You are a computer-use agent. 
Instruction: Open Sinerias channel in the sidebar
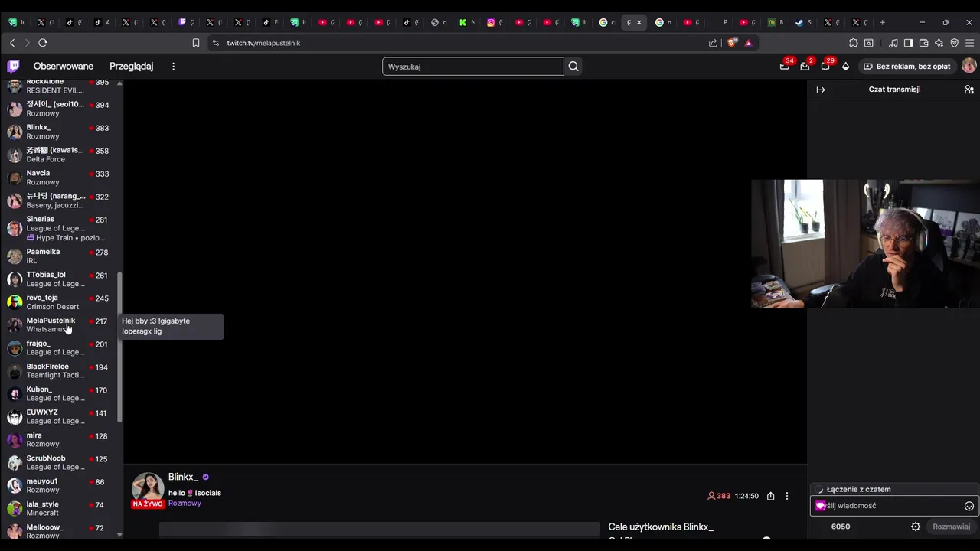tap(60, 228)
